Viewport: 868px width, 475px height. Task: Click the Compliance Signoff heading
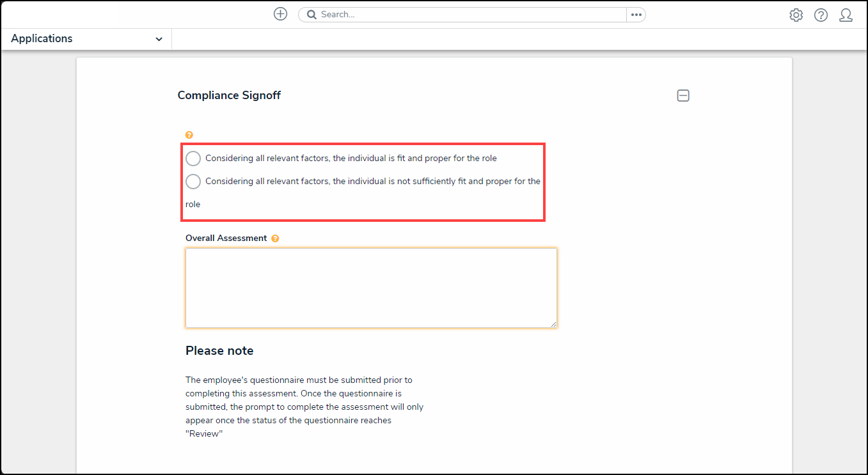(x=229, y=95)
